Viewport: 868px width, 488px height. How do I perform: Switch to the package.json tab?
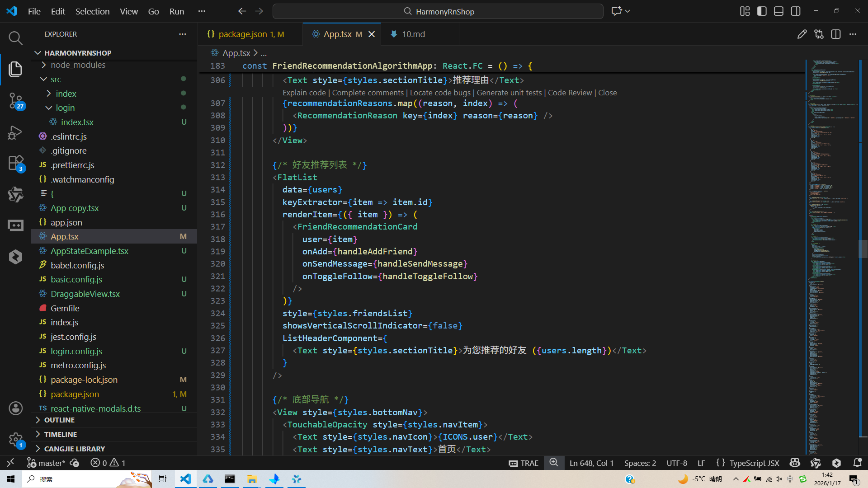pyautogui.click(x=243, y=34)
